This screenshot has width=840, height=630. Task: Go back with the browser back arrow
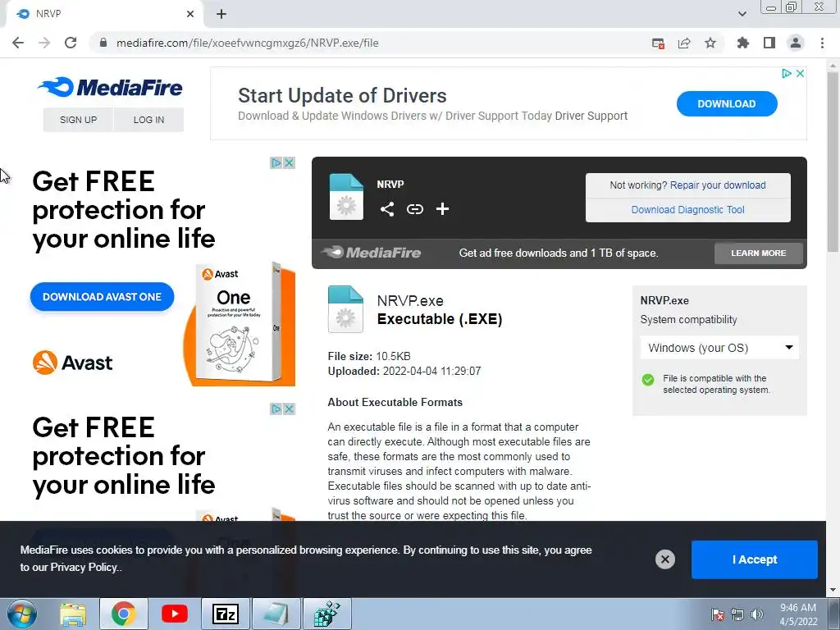(18, 43)
